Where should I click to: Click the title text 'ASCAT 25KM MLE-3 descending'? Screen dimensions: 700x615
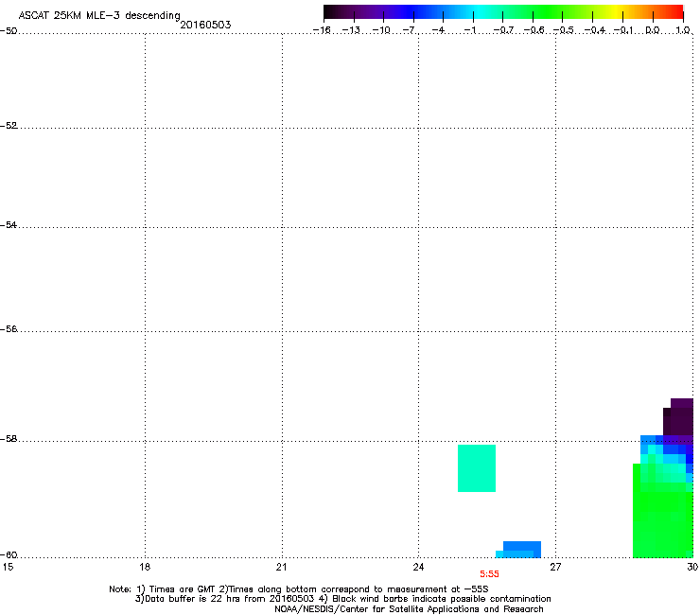click(99, 15)
